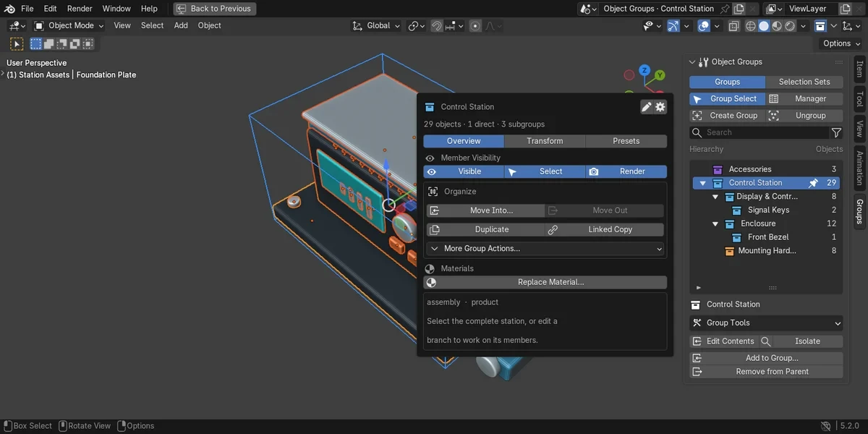Click the Blender logo icon

(9, 9)
